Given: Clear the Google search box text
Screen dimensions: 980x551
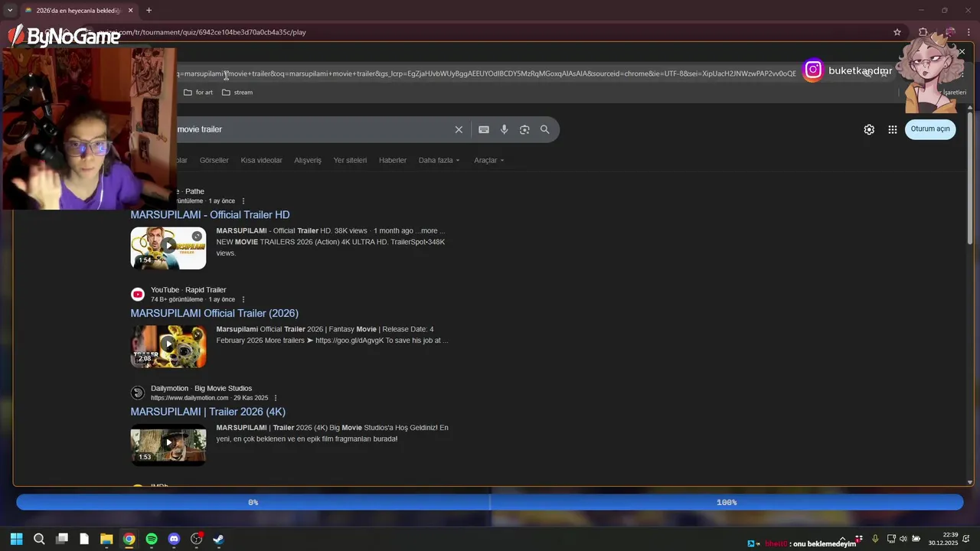Looking at the screenshot, I should [x=459, y=130].
